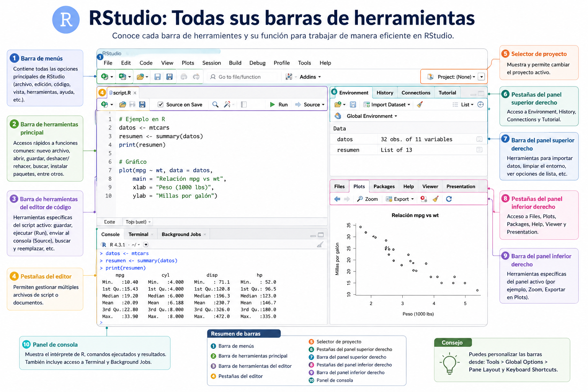Switch to the Terminal tab
Image resolution: width=588 pixels, height=392 pixels.
138,234
